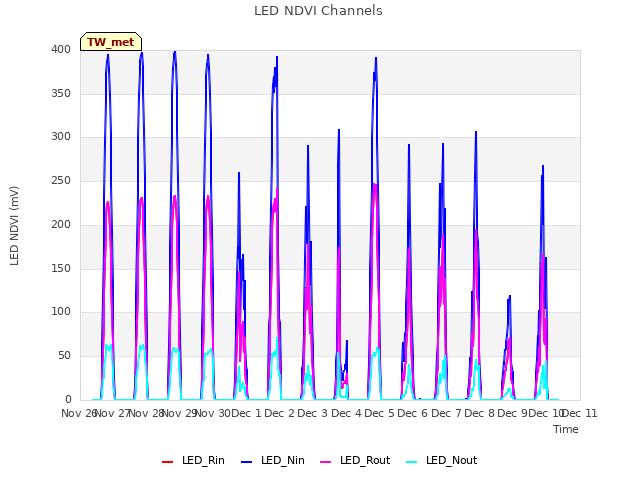Click the y-axis tick value 200
This screenshot has width=640, height=480.
(61, 224)
